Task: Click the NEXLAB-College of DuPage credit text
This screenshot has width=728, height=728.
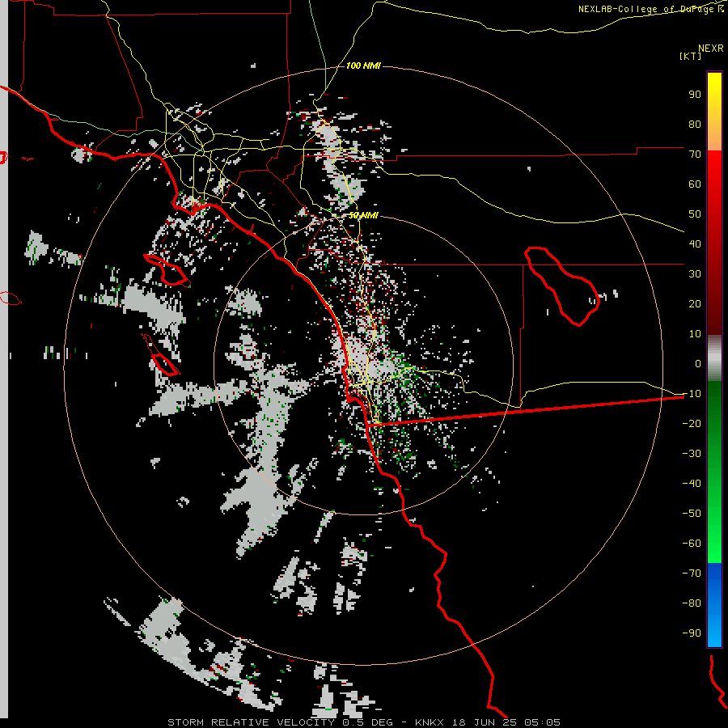Action: point(651,9)
